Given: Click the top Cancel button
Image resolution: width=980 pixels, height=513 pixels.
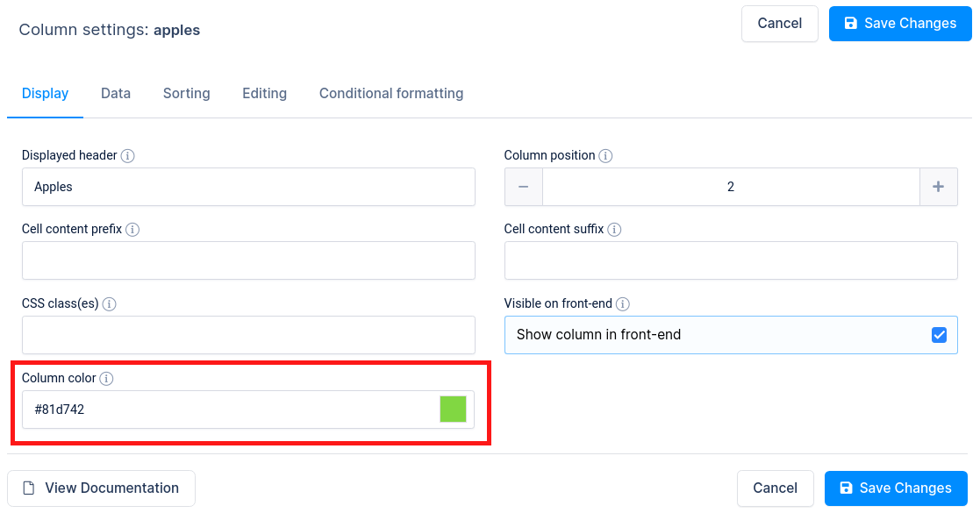Looking at the screenshot, I should (779, 24).
